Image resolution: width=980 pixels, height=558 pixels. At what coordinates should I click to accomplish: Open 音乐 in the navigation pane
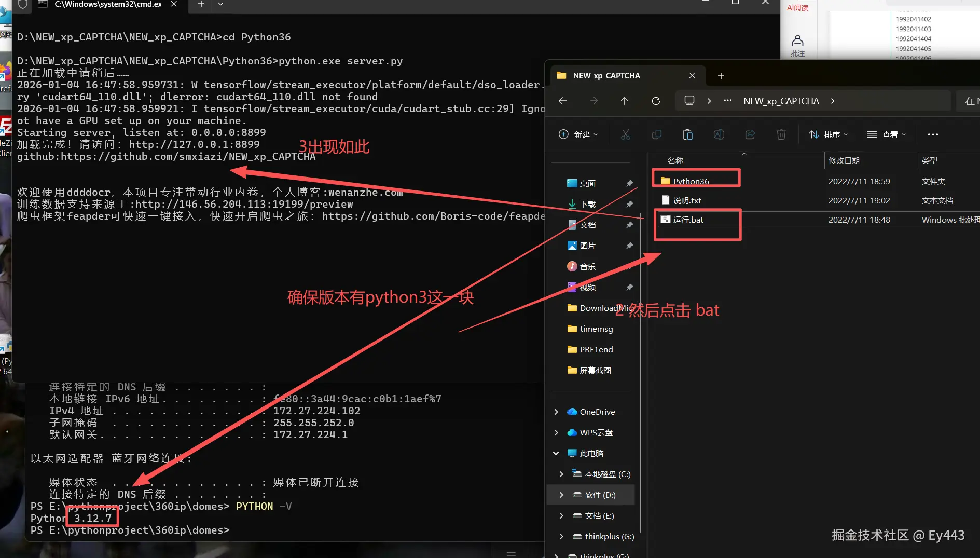588,266
